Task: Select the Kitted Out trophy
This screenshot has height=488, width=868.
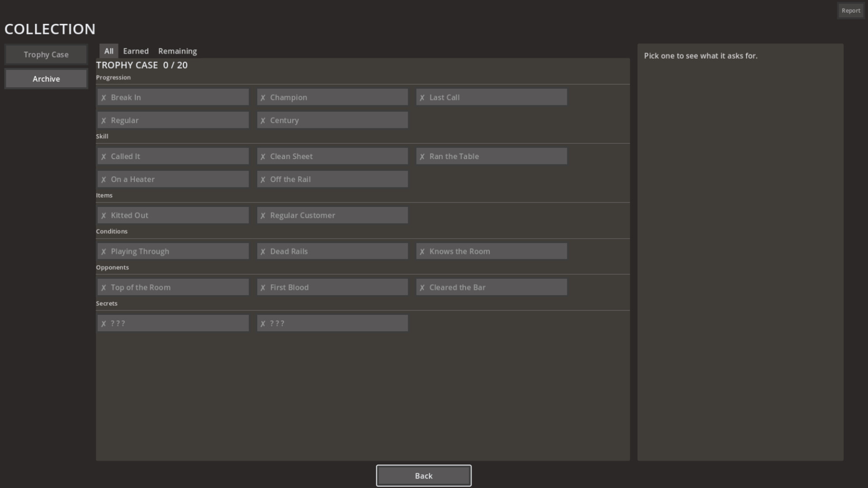Action: 173,216
